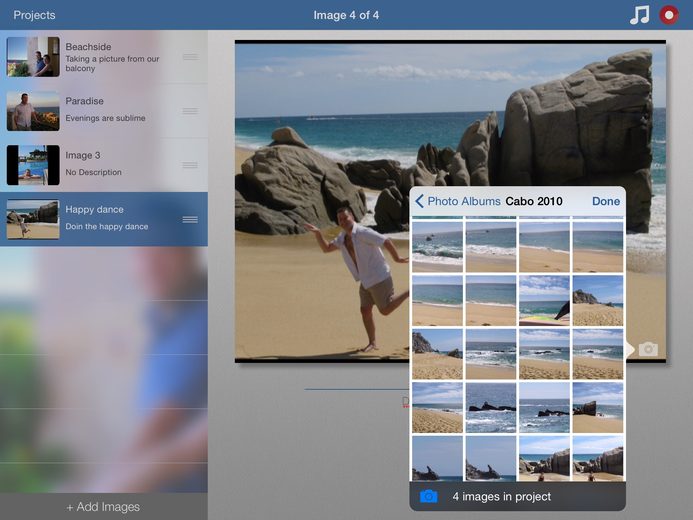693x520 pixels.
Task: Pick fourth-row third photo of offshore rocks
Action: coord(544,408)
